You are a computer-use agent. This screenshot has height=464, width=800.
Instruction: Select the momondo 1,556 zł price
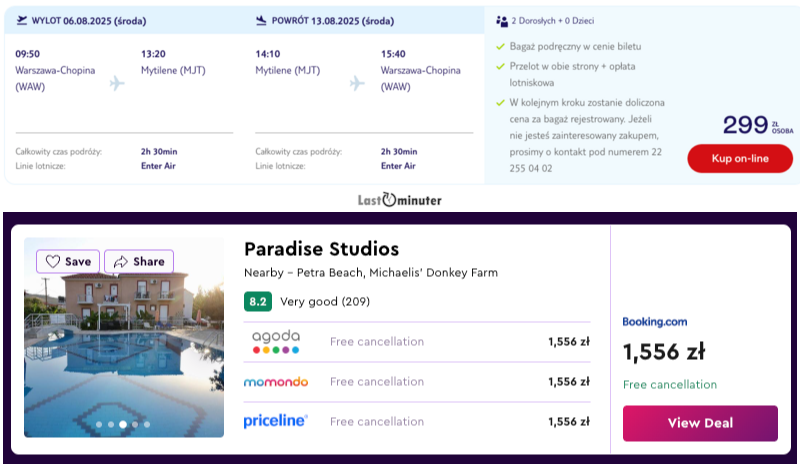tap(569, 382)
